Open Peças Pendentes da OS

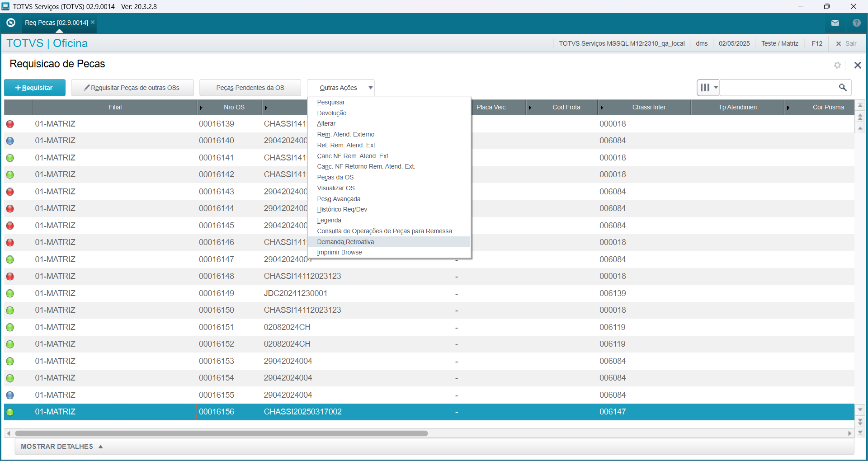point(250,88)
